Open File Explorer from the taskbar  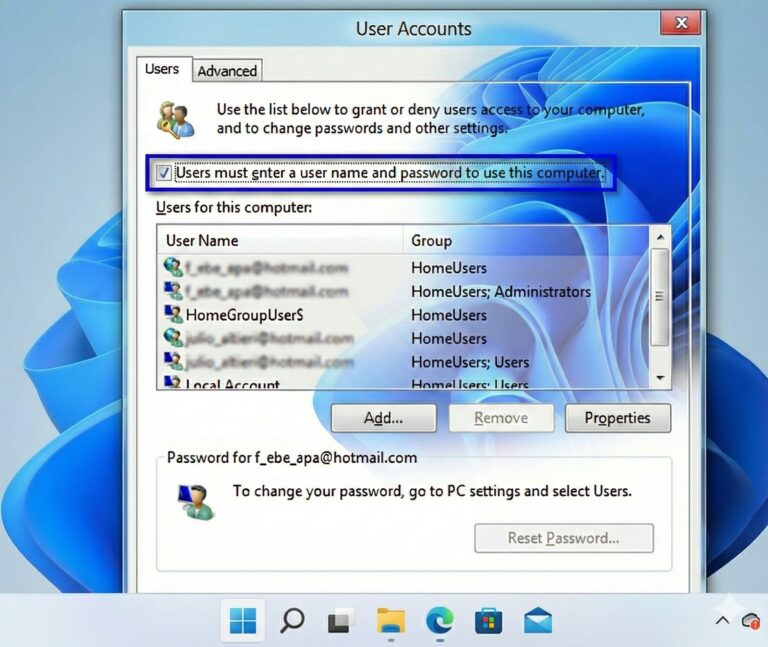390,621
